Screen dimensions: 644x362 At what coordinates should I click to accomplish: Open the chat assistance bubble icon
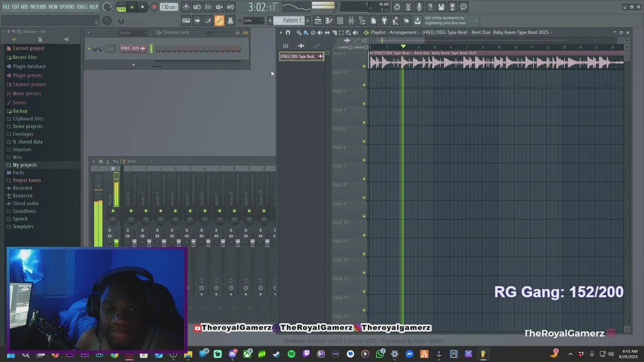(x=463, y=7)
